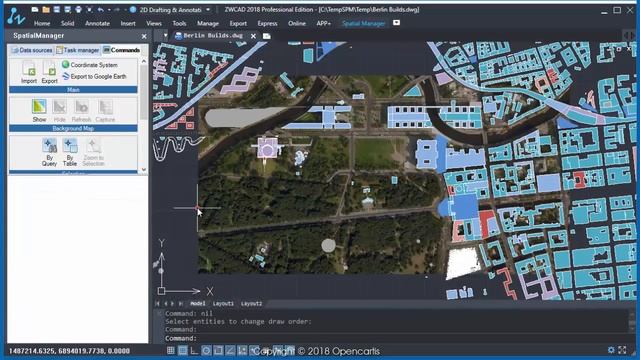Open the Solid ribbon tab
The image size is (640, 360).
point(67,23)
